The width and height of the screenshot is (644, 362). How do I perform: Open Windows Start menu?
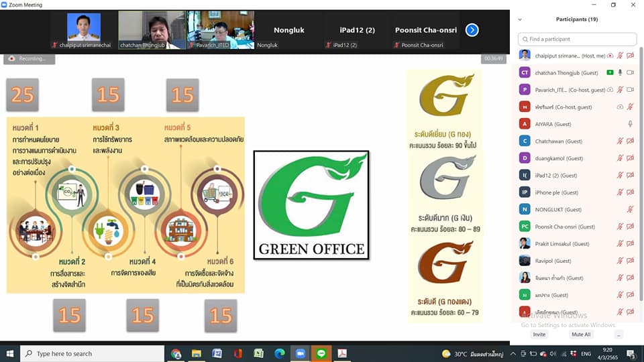[10, 353]
